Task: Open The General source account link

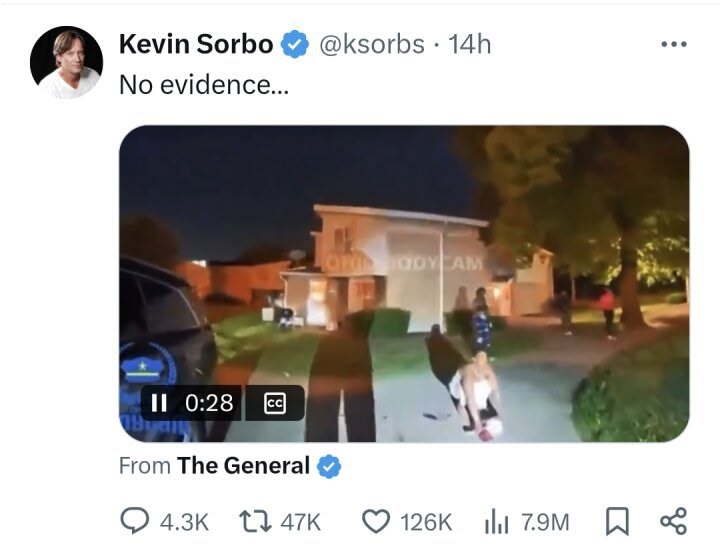Action: [x=243, y=465]
